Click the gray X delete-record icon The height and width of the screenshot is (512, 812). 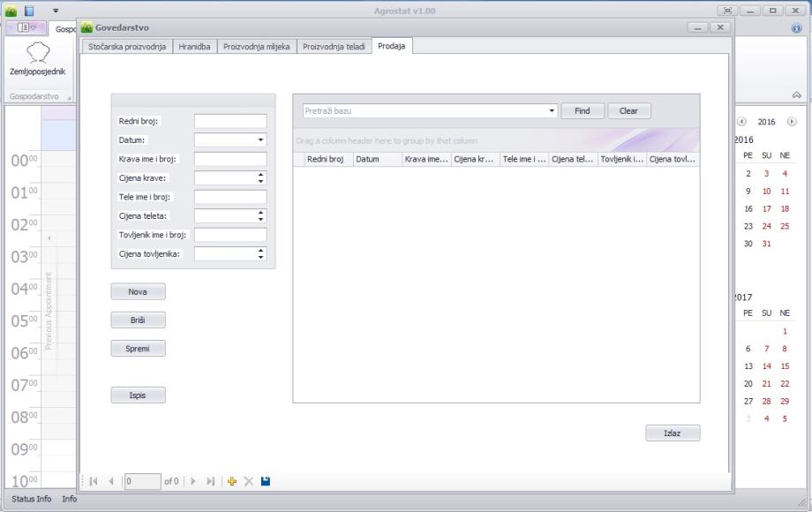pos(249,481)
